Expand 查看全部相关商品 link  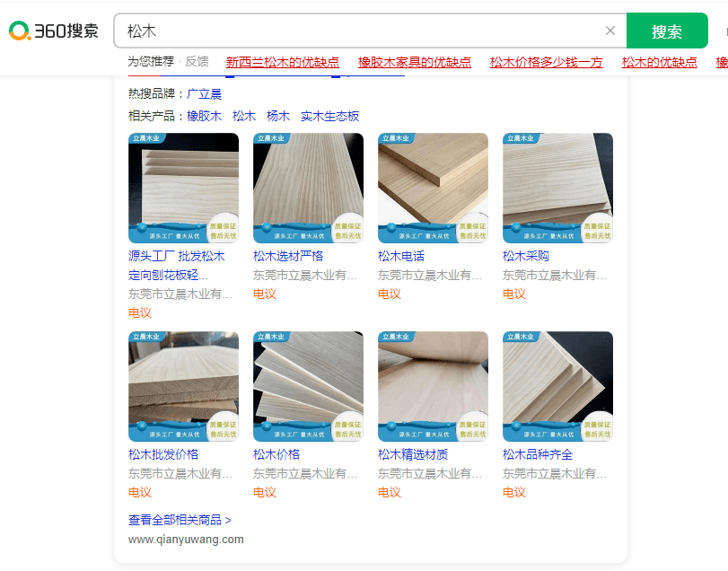tap(180, 520)
